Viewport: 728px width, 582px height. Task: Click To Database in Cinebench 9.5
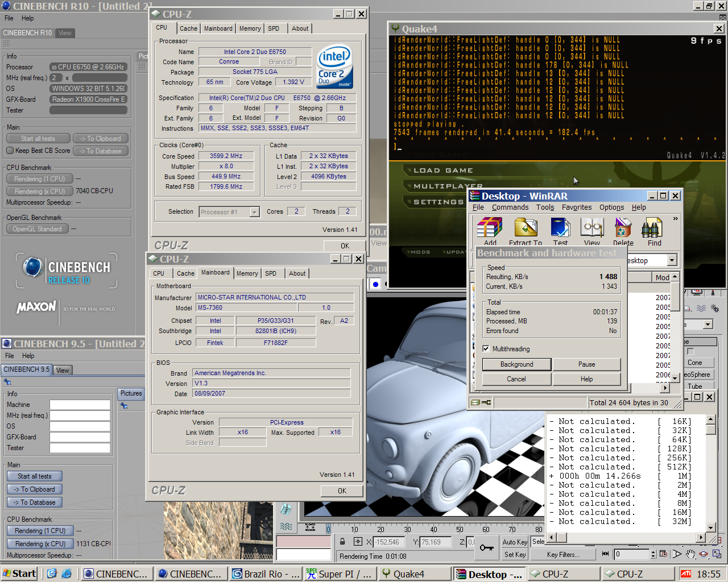[x=34, y=502]
